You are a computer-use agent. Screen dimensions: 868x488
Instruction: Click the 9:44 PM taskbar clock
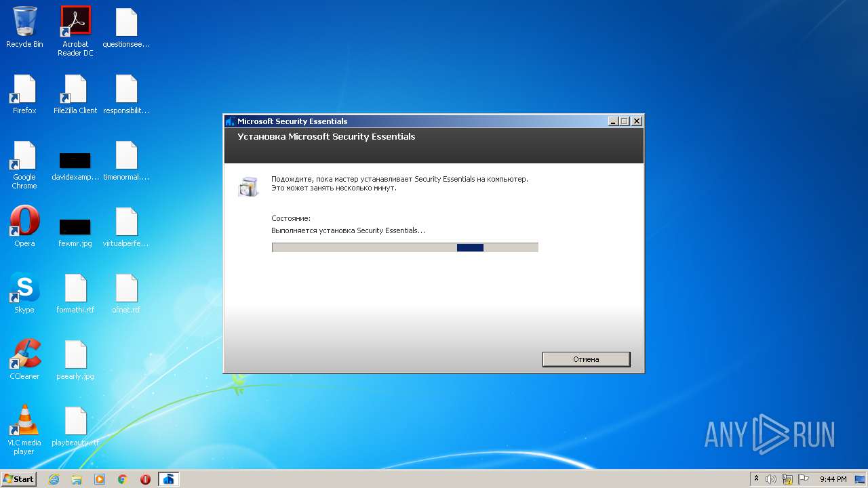[x=833, y=479]
